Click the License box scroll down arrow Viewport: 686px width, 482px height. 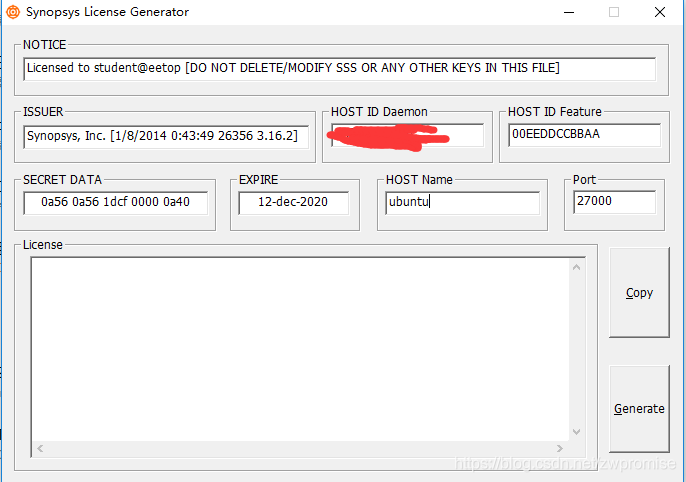pyautogui.click(x=577, y=432)
